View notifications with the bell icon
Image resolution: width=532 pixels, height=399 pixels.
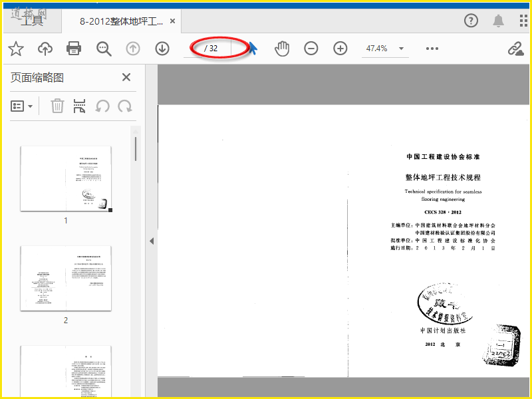(x=498, y=21)
